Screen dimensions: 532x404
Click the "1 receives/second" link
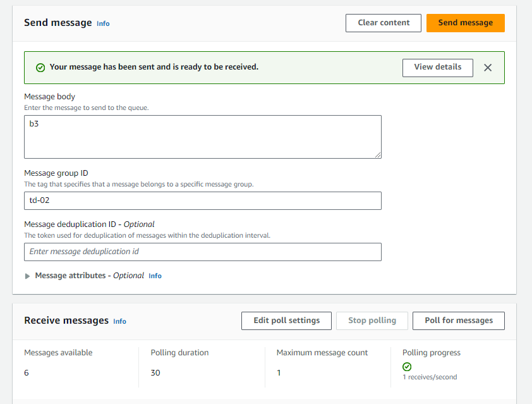[x=428, y=377]
